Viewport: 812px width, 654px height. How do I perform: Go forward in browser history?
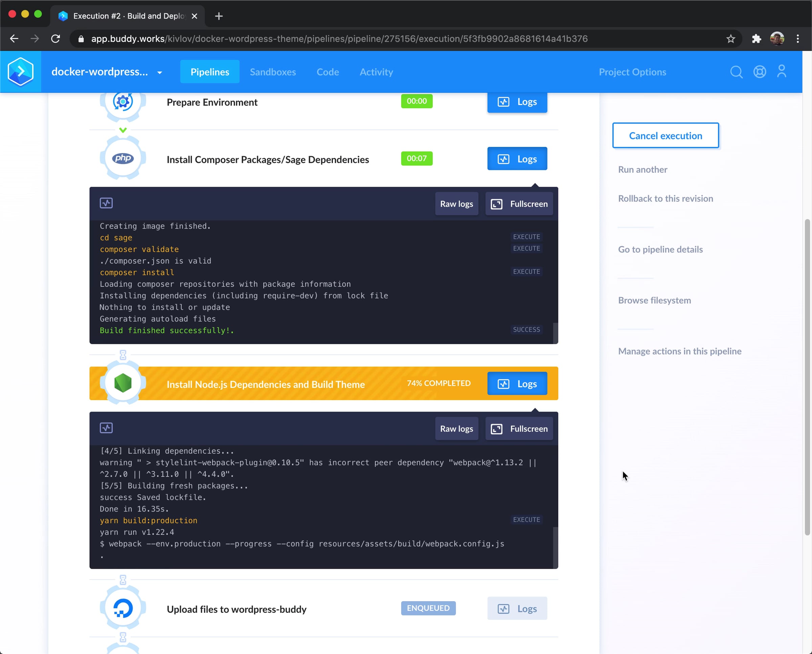pyautogui.click(x=35, y=39)
